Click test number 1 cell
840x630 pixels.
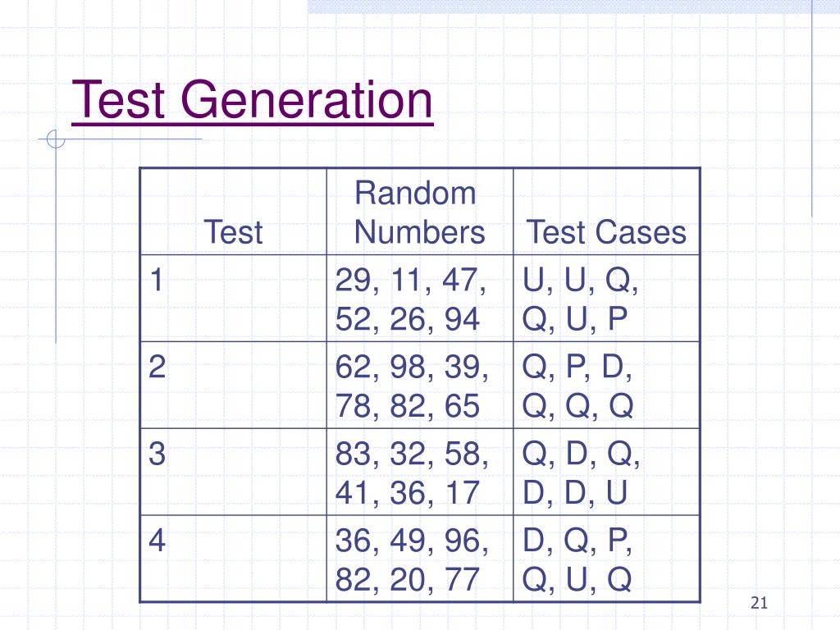click(233, 299)
